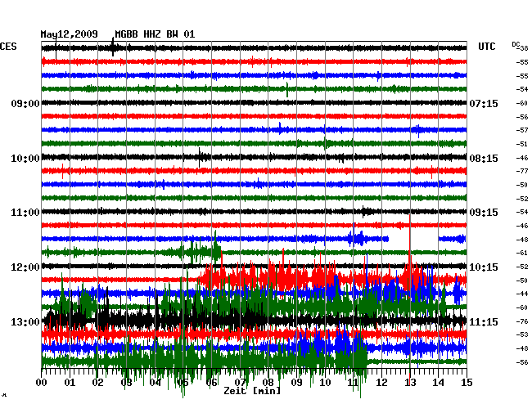532x404 pixels.
Task: Click minute tick label 01 on the axis
Action: tap(70, 383)
